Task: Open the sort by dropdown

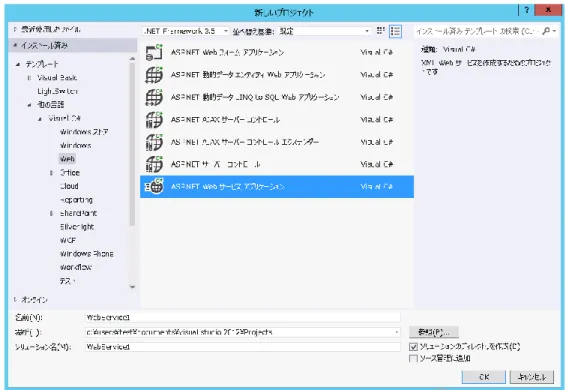Action: [x=324, y=31]
